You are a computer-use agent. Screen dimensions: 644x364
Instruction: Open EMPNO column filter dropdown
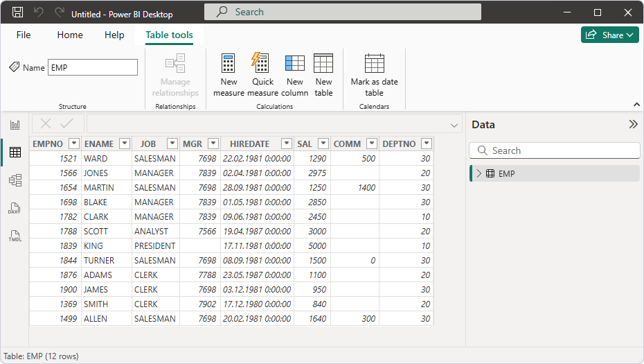(74, 144)
